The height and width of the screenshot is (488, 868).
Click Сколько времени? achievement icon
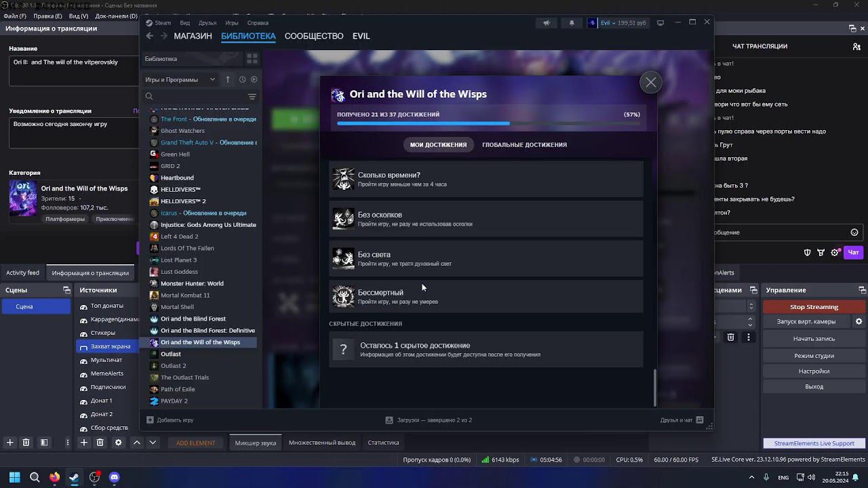343,179
